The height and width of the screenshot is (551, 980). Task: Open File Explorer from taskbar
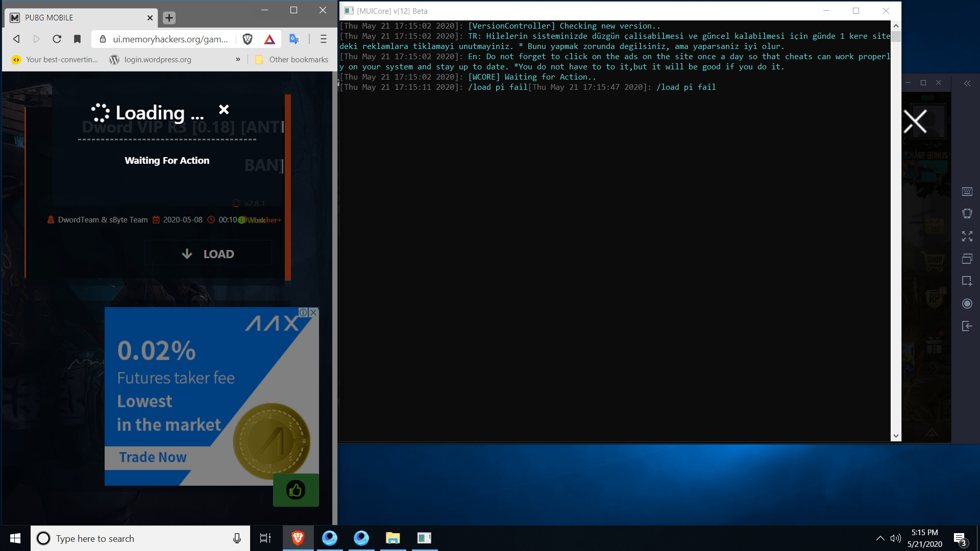393,538
